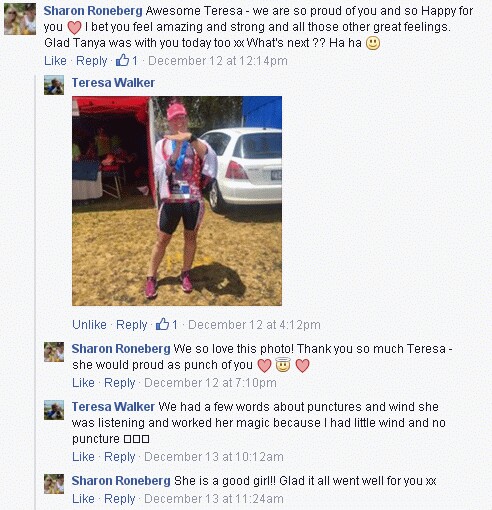Open the 'December 12 at 4:12pm' timestamp
Viewport: 492px width, 510px height.
coord(254,324)
